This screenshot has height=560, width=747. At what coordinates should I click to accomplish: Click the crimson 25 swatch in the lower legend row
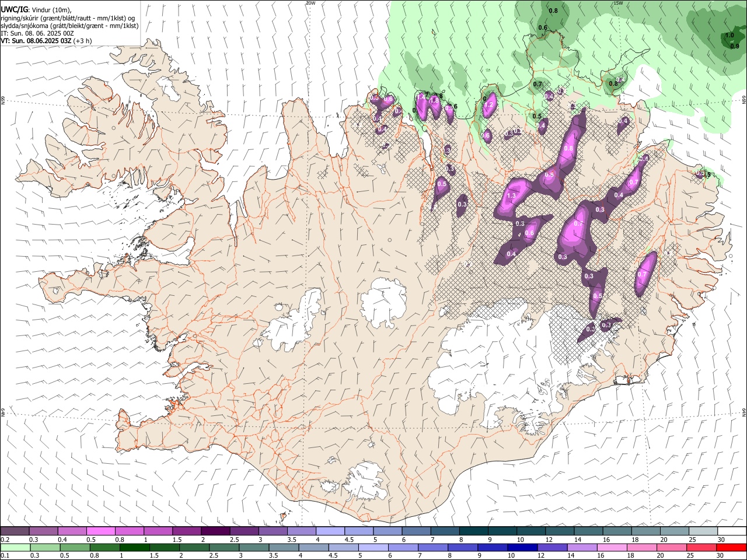[701, 547]
